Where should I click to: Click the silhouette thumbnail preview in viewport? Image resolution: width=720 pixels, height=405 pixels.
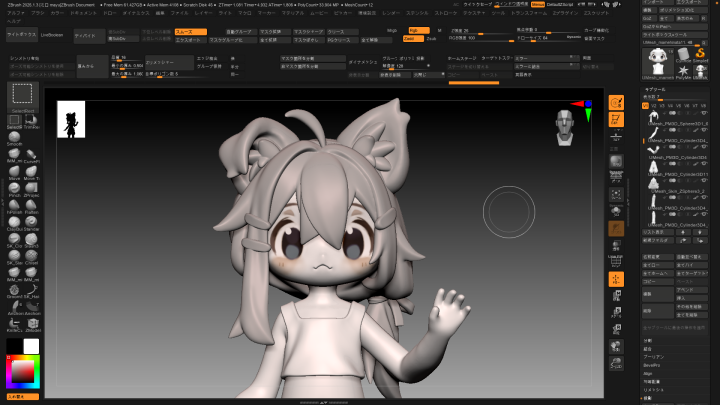[x=71, y=119]
